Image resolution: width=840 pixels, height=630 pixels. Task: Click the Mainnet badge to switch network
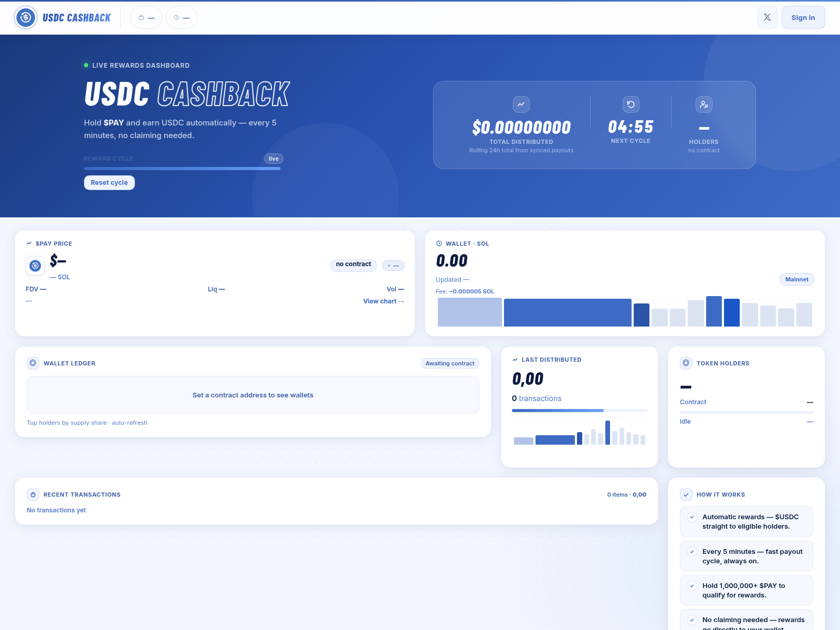pos(796,279)
